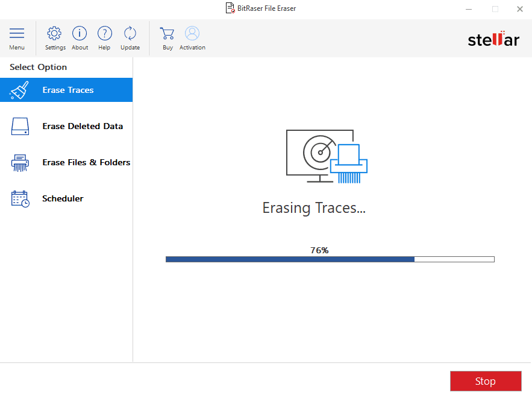
Task: Click the Erasing Traces illustration
Action: pos(327,155)
